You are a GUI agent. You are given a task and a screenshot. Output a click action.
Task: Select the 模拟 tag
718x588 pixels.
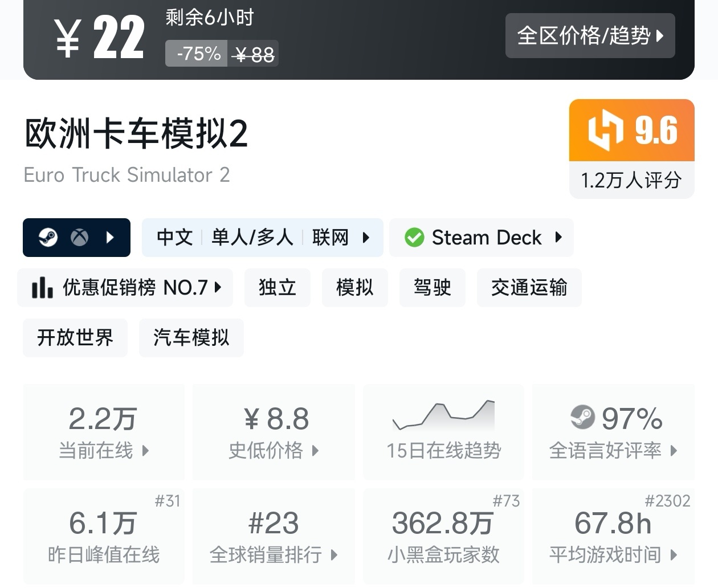[354, 288]
